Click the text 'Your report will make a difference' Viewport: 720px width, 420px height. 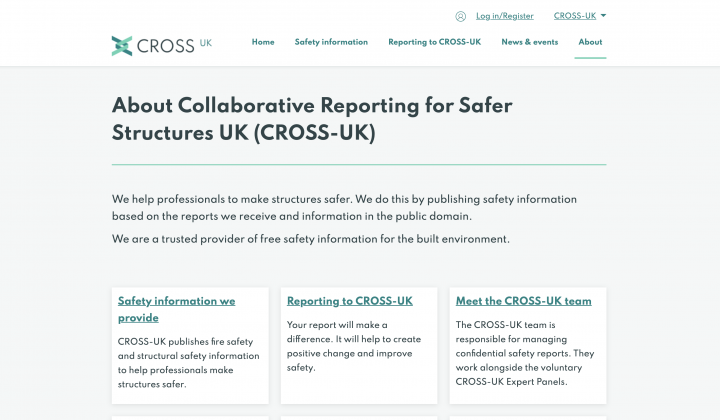(x=354, y=346)
